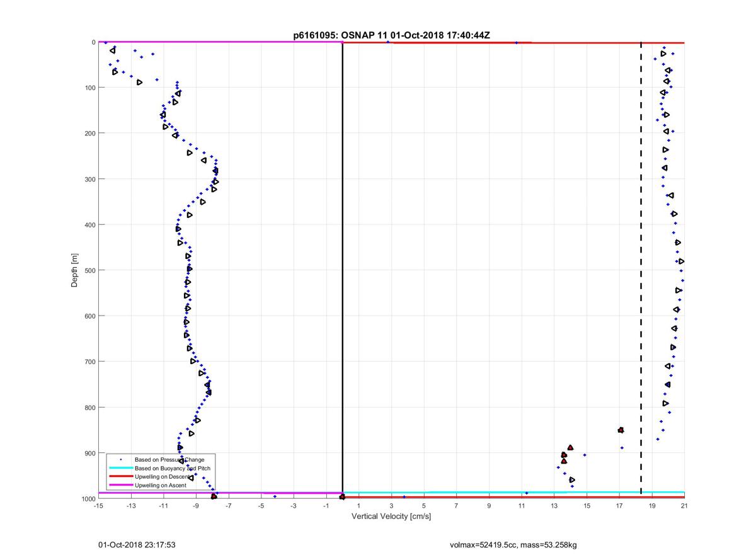Click x-axis tick label '-1'
Viewport: 756px width, 560px height.
[x=326, y=505]
